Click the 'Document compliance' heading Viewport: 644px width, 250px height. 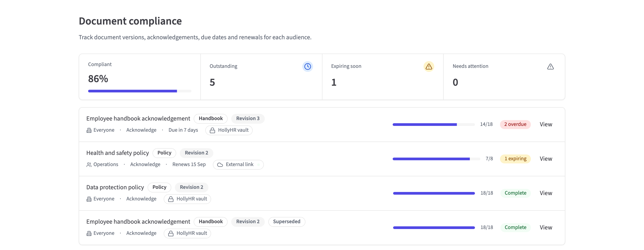130,21
